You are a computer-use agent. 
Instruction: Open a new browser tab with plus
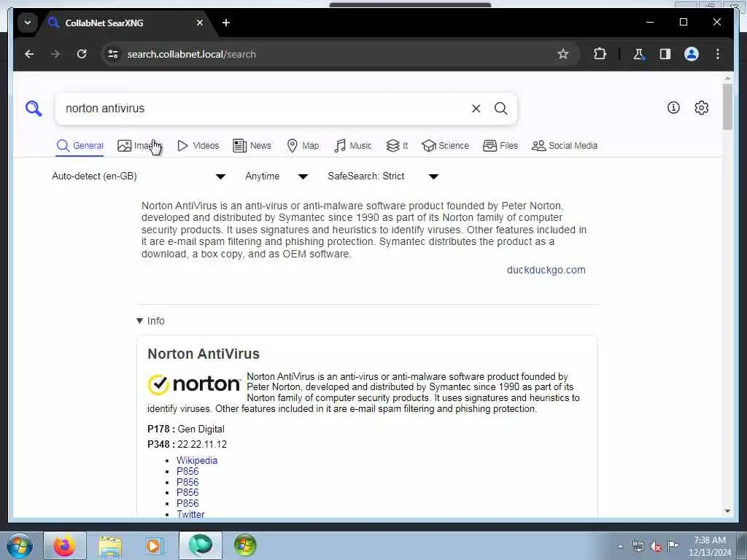pyautogui.click(x=226, y=23)
